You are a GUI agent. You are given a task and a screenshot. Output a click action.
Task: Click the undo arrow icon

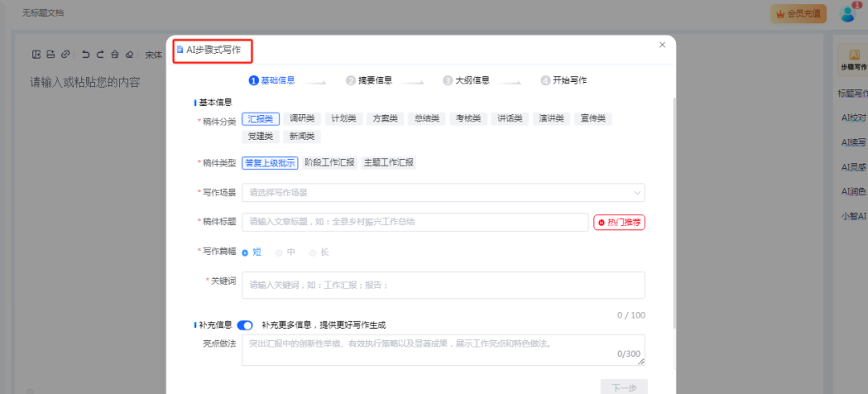[x=86, y=55]
